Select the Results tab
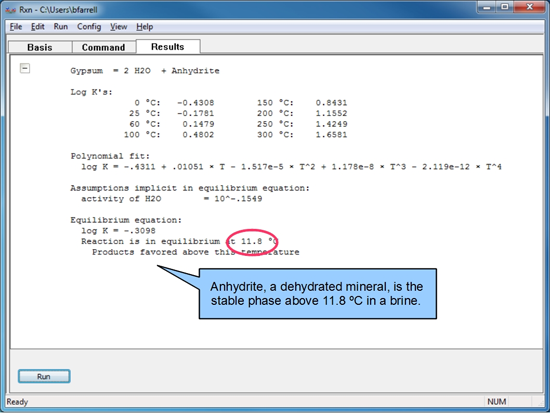The height and width of the screenshot is (413, 550). (168, 47)
